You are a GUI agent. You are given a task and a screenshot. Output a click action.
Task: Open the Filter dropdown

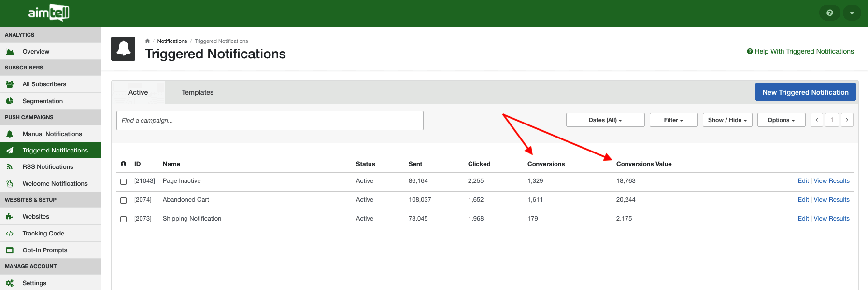tap(673, 120)
